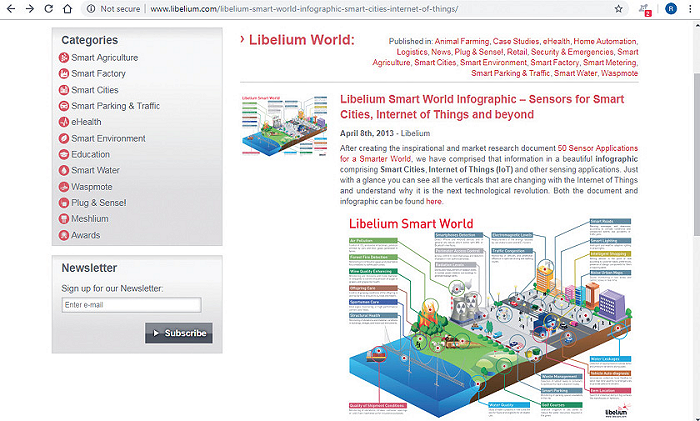Click the Waspmote category icon

coord(64,187)
